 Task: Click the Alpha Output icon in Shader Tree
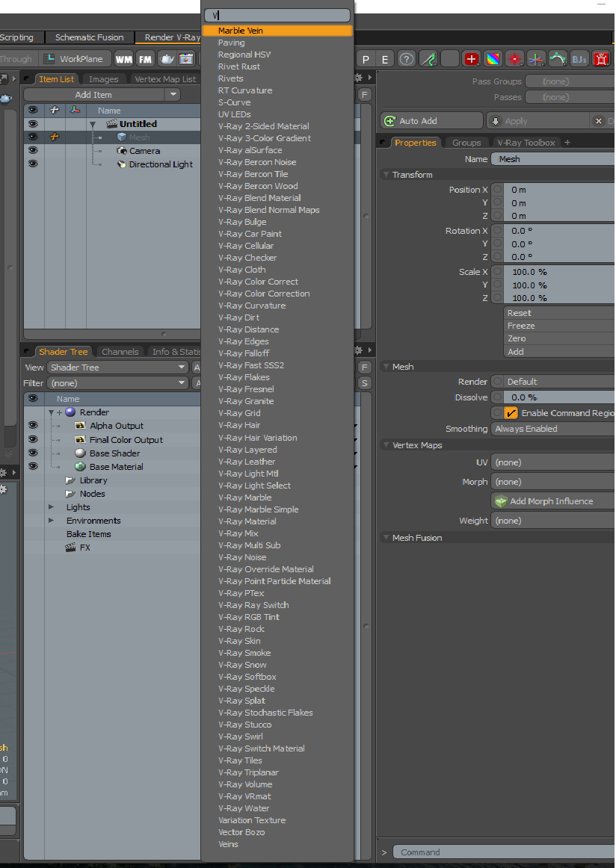click(80, 426)
